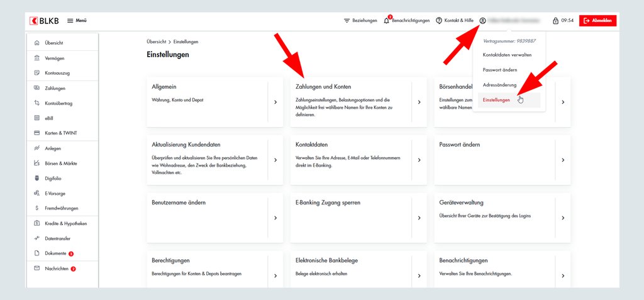644x300 pixels.
Task: Open Passwort ändern card chevron
Action: [x=563, y=160]
